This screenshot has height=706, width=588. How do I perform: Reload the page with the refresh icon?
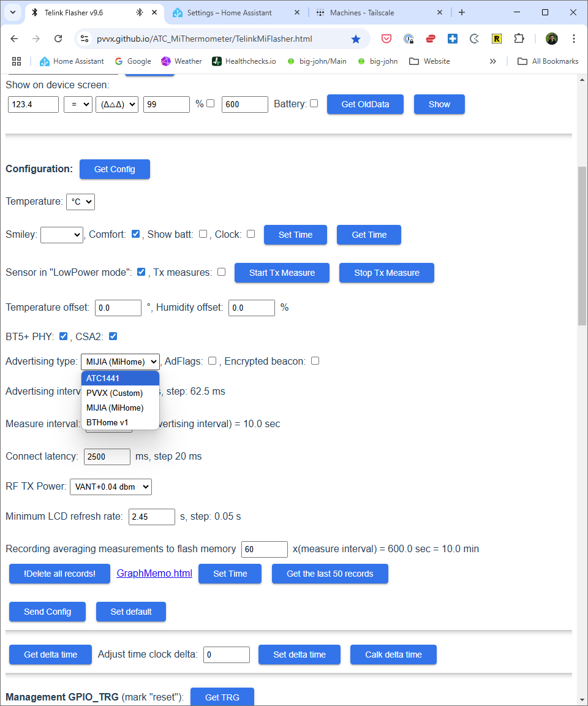[x=58, y=39]
